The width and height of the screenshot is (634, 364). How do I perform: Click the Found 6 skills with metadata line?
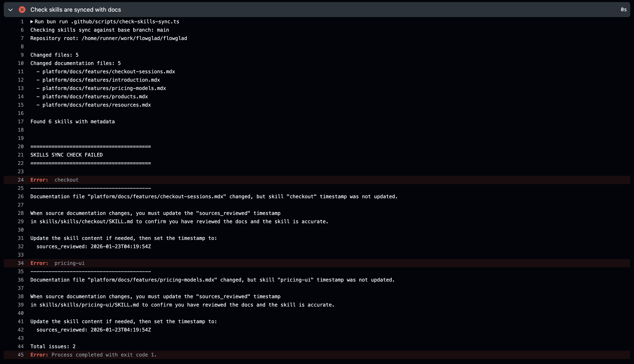(72, 122)
